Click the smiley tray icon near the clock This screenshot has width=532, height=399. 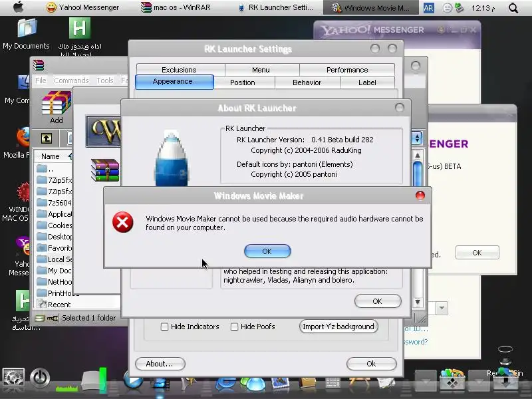(448, 8)
